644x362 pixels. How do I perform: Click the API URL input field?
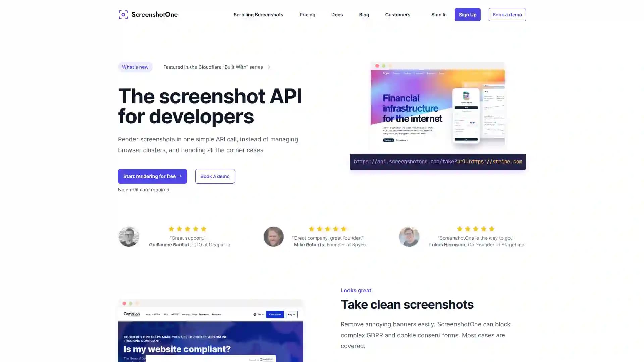coord(437,161)
